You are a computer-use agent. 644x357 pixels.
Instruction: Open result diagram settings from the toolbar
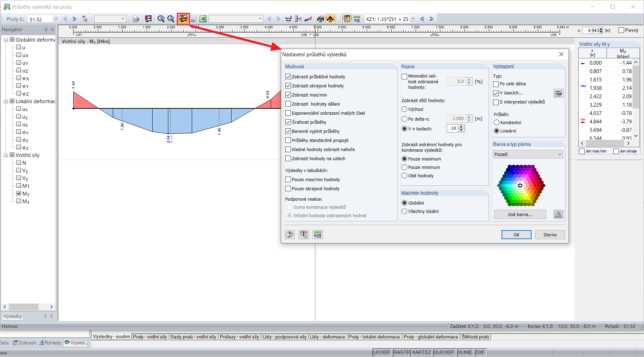pyautogui.click(x=183, y=19)
